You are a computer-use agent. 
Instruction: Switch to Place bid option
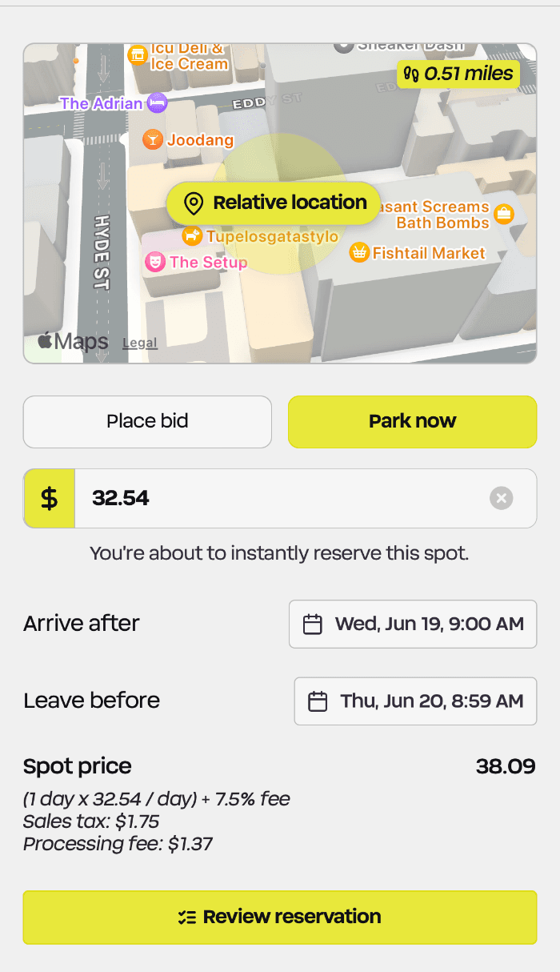(148, 421)
